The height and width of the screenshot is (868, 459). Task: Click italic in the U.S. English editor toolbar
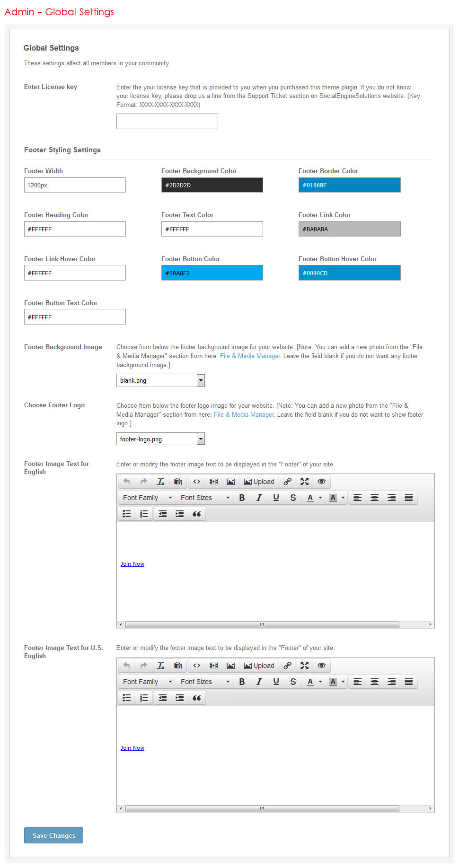coord(259,682)
